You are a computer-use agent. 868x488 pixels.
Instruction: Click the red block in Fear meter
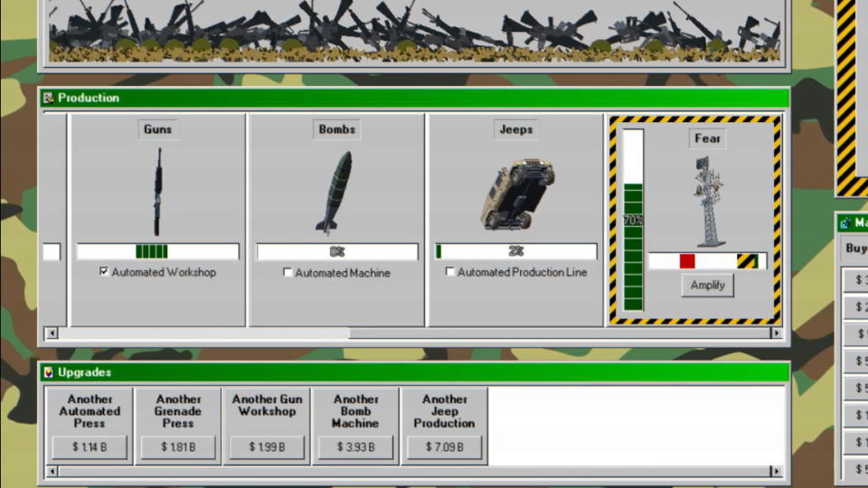click(x=687, y=261)
